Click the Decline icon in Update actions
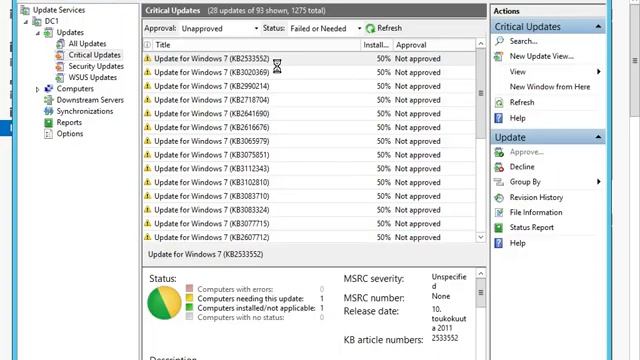 [499, 167]
